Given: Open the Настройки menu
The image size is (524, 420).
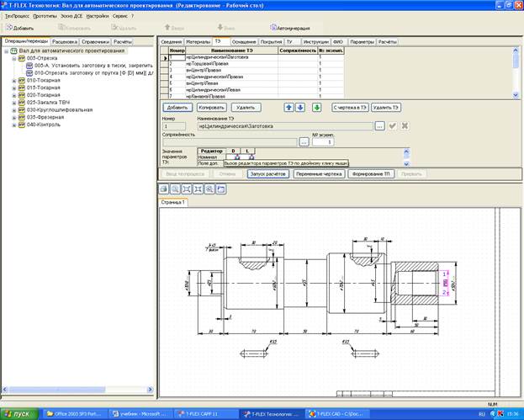Looking at the screenshot, I should 98,16.
